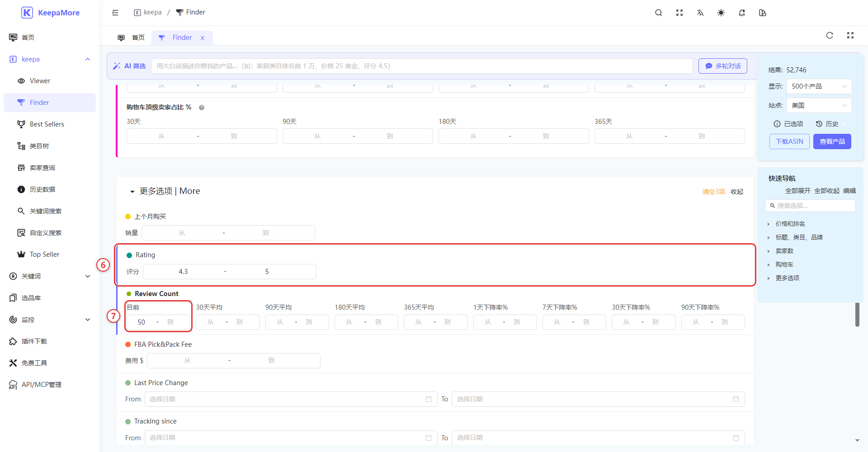Click the refresh icon on tab bar
The height and width of the screenshot is (452, 868).
830,35
